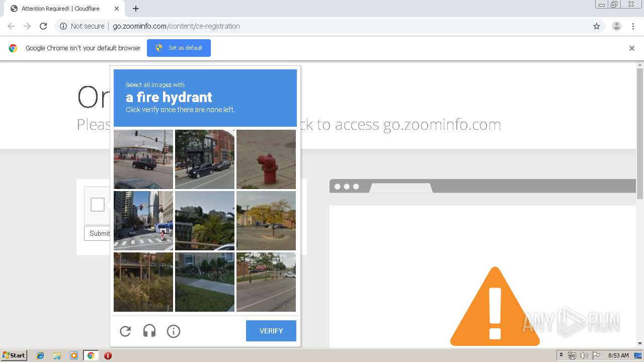Viewport: 644px width, 362px height.
Task: Click the vertical page scrollbar thumb
Action: pos(640,134)
